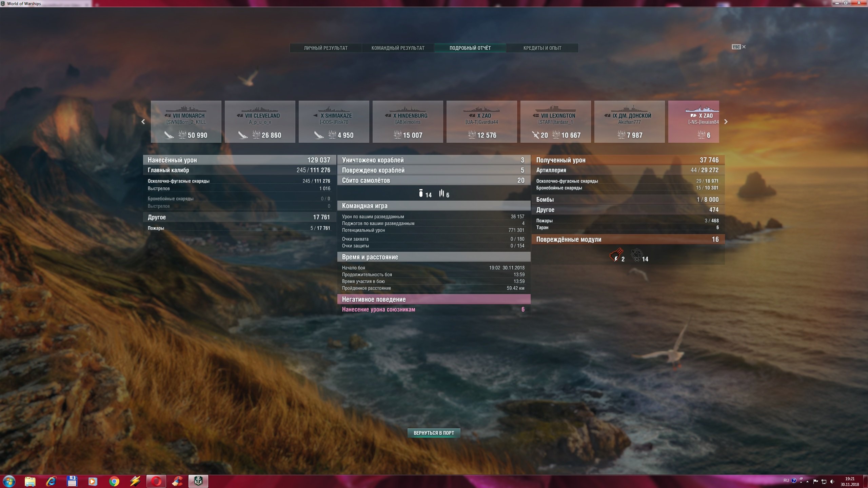Image resolution: width=868 pixels, height=488 pixels.
Task: Open Google Chrome from the taskbar
Action: (x=114, y=481)
